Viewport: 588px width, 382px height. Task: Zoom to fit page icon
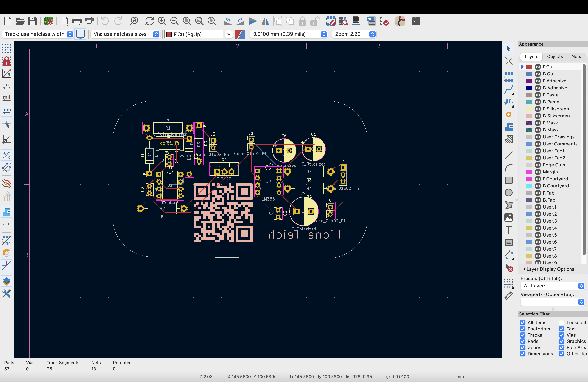tap(187, 21)
